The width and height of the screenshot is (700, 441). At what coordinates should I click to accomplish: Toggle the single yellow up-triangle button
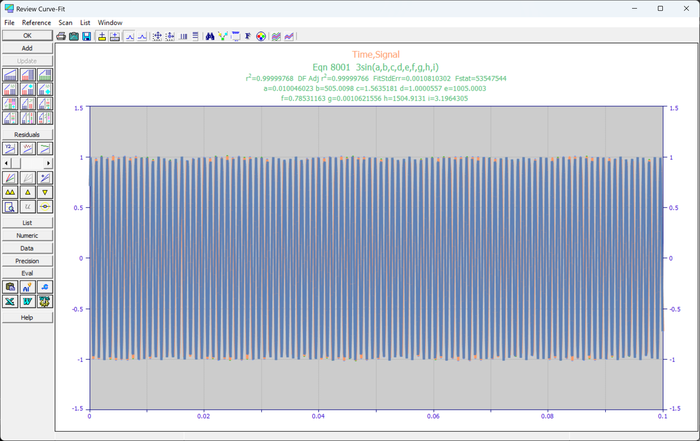click(27, 192)
